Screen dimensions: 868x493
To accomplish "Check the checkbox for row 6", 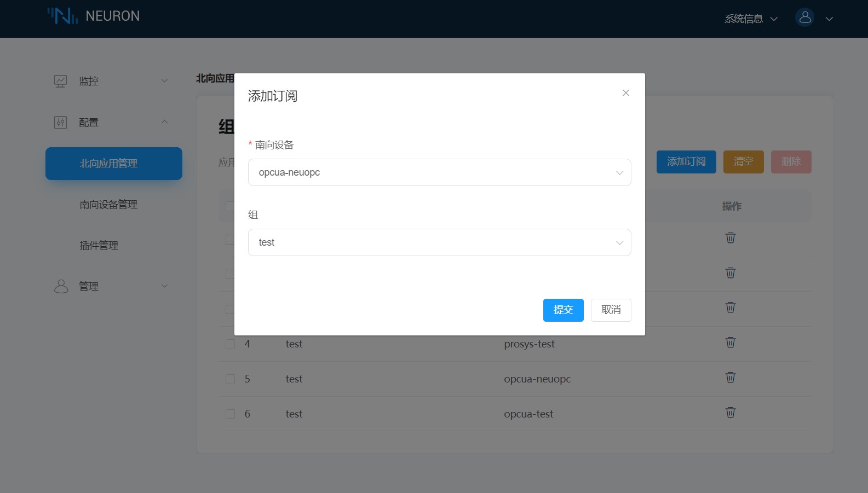I will point(230,414).
